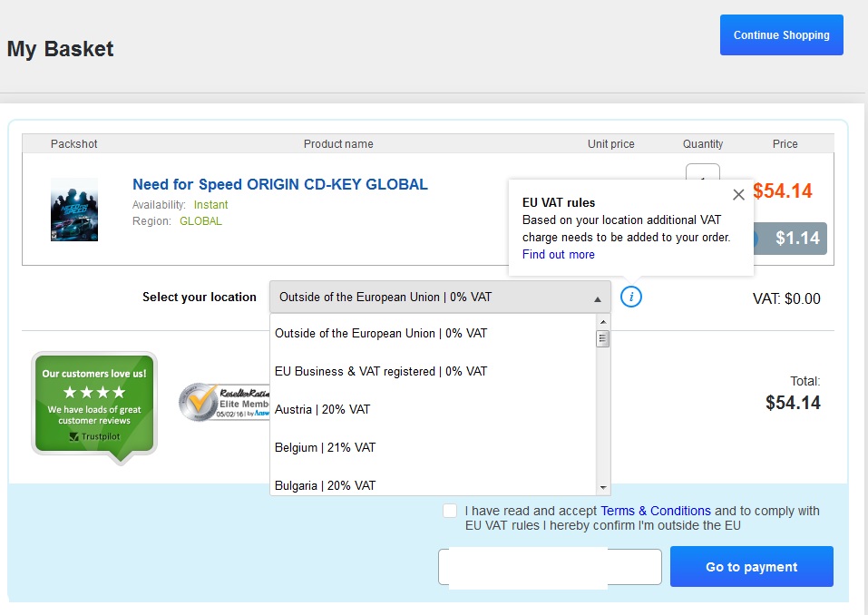Open the Find out more link
This screenshot has height=615, width=868.
click(x=558, y=255)
